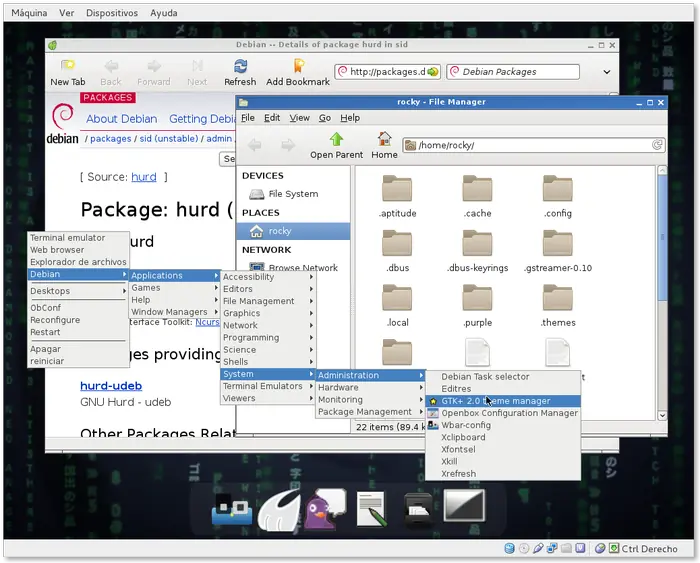
Task: Open a New Tab in browser
Action: 67,72
